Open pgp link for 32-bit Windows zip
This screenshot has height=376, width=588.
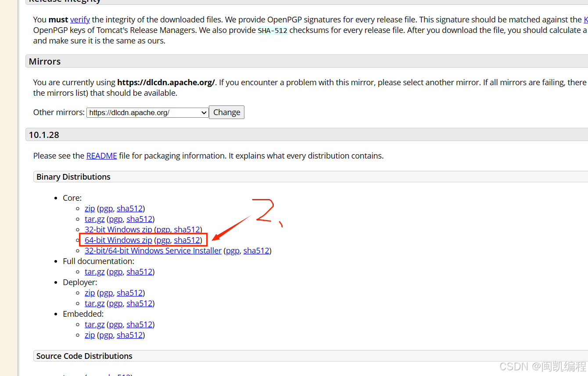[x=163, y=229]
